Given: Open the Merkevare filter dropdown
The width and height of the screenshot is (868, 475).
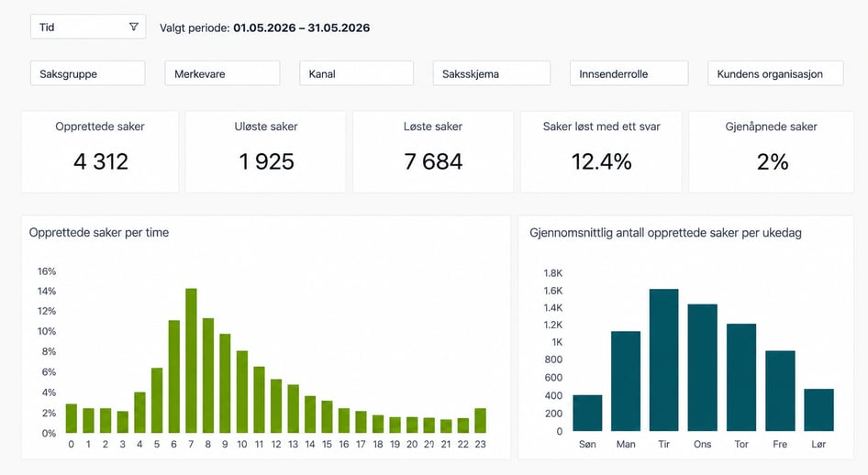Looking at the screenshot, I should 223,73.
